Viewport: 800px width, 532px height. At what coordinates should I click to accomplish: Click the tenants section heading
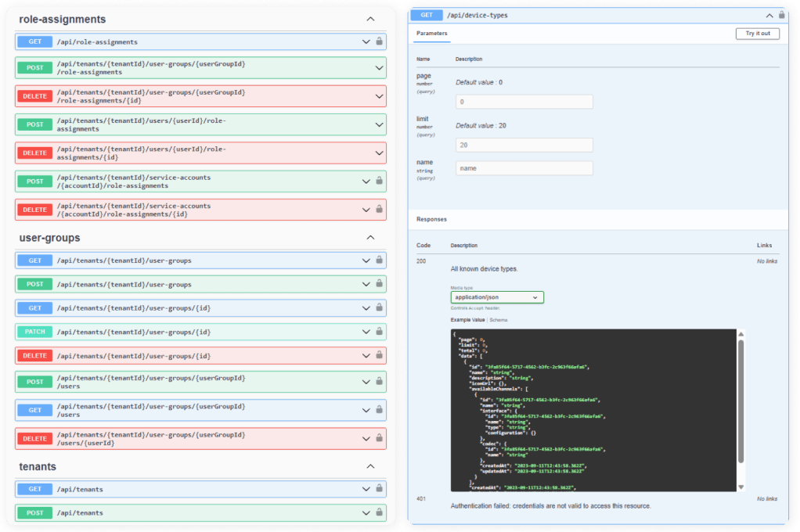point(38,467)
